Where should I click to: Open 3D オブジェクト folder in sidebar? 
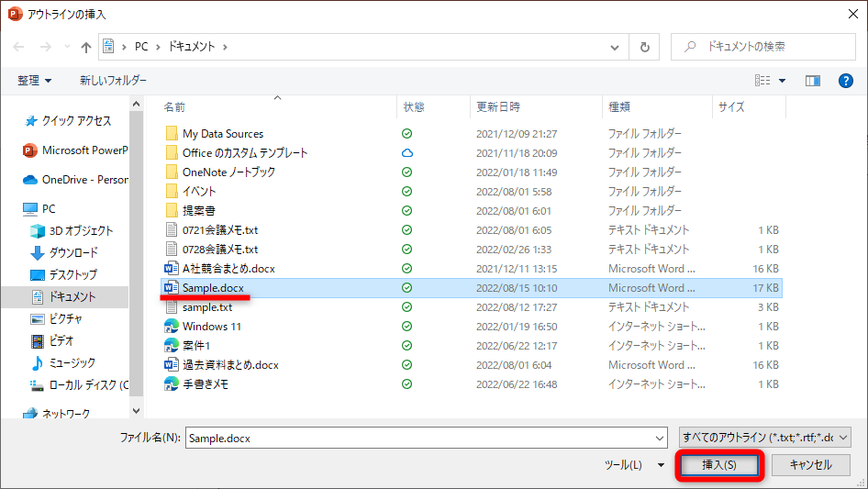pyautogui.click(x=72, y=231)
